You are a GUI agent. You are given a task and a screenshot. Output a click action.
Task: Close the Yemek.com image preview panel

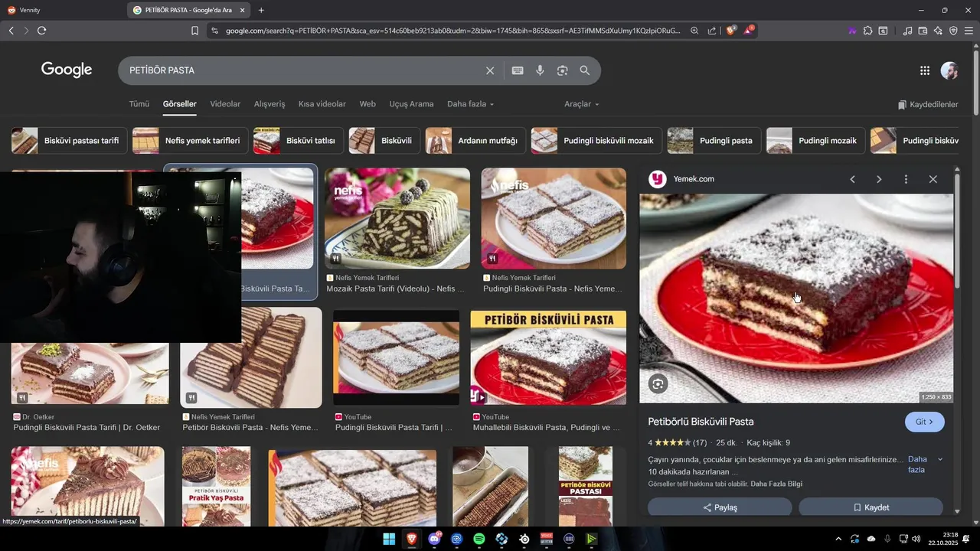click(x=933, y=179)
